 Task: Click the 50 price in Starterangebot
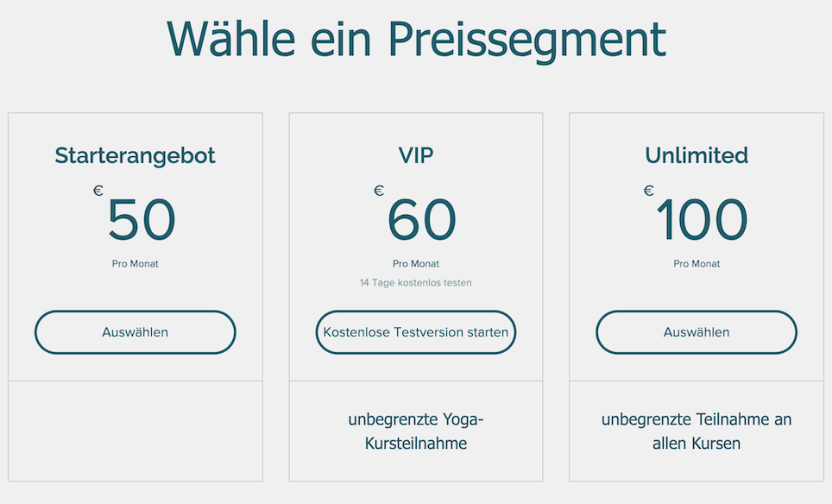pyautogui.click(x=142, y=220)
